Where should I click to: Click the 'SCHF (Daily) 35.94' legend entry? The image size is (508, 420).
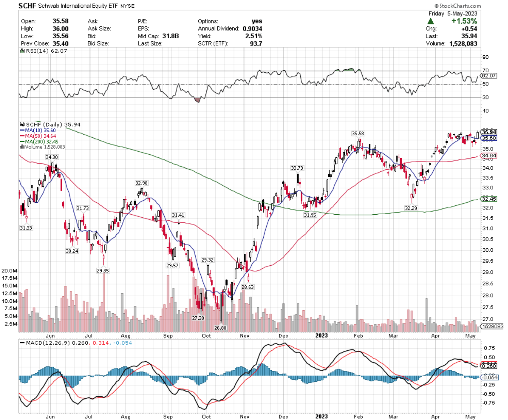point(53,125)
